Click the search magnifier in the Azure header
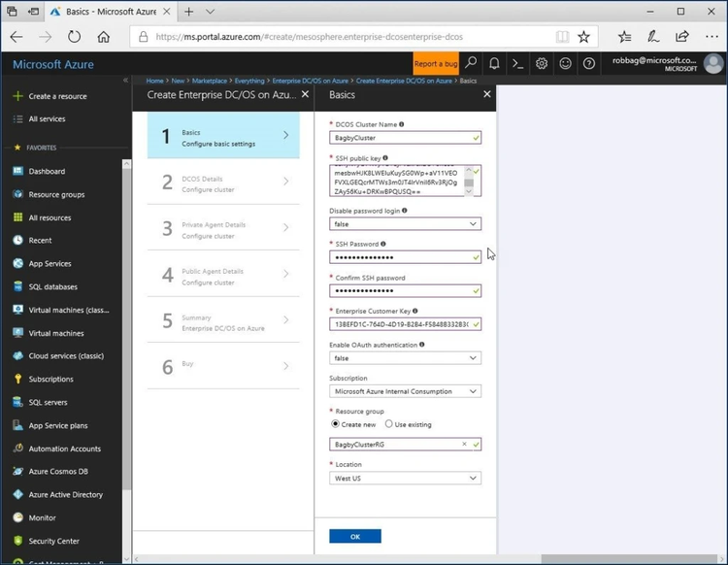The height and width of the screenshot is (565, 728). pyautogui.click(x=471, y=64)
